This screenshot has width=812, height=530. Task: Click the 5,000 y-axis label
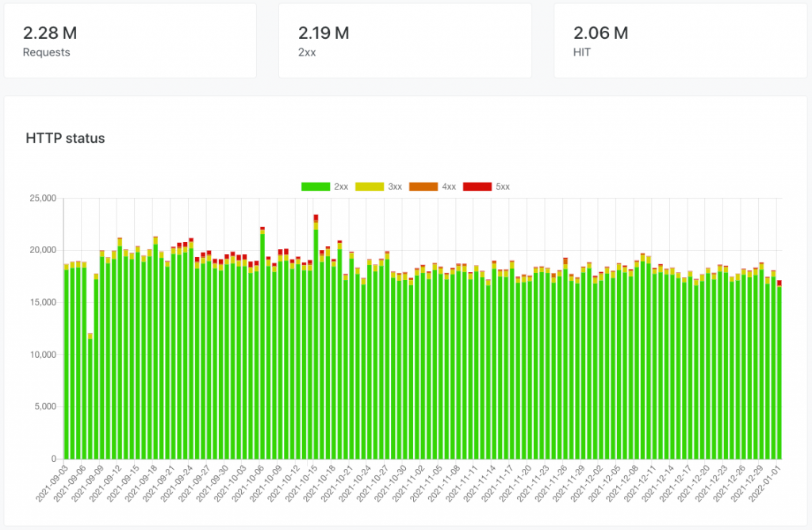tap(45, 407)
